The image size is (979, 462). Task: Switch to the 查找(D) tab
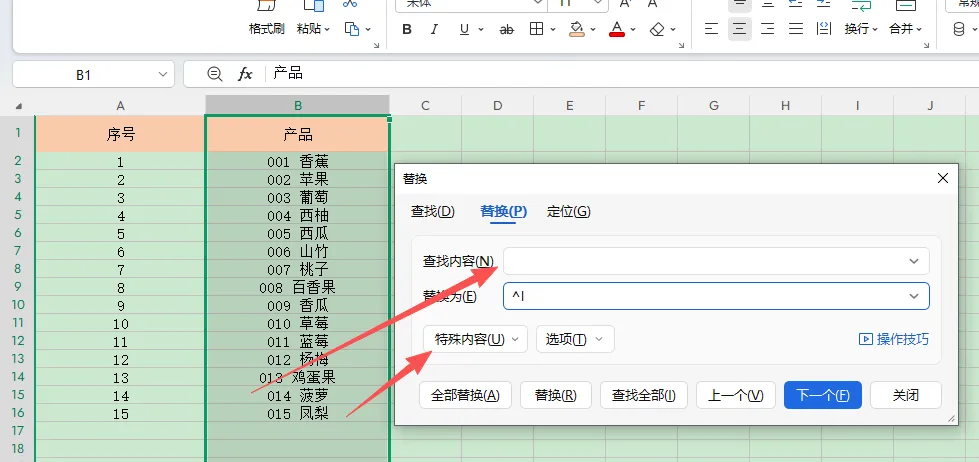[433, 212]
